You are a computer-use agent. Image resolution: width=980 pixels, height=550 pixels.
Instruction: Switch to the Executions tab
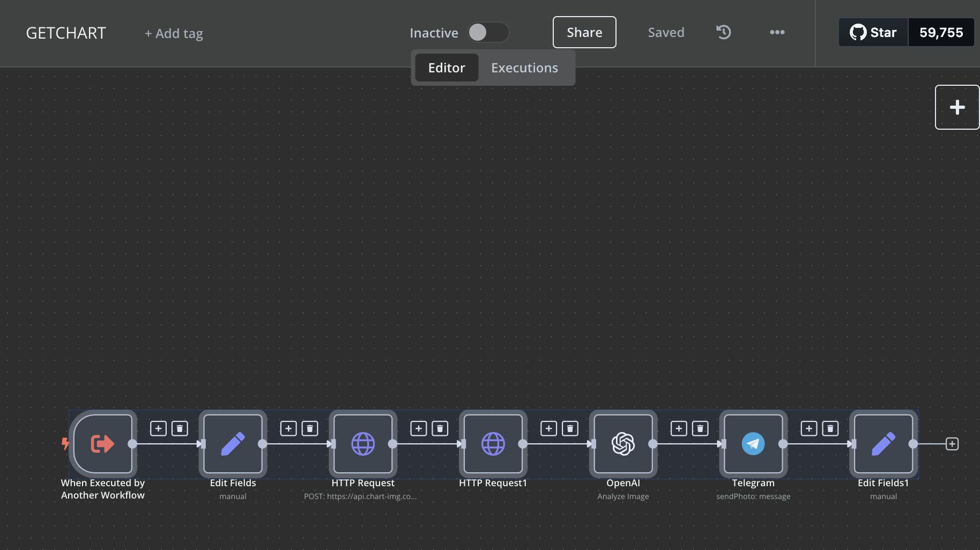pos(524,68)
